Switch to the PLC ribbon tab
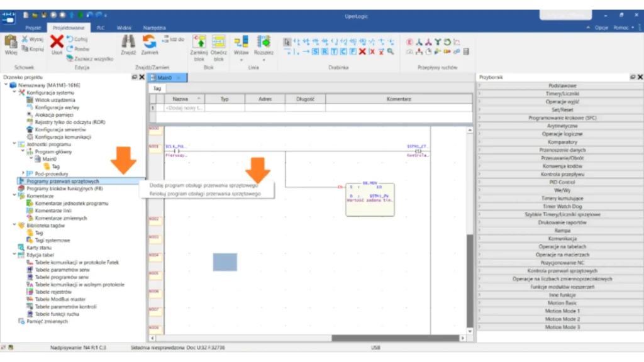The height and width of the screenshot is (362, 644). point(101,28)
